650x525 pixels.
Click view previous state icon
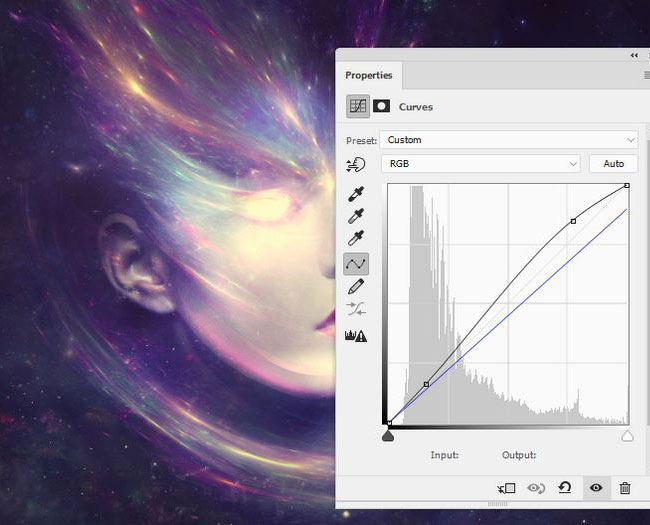coord(536,488)
